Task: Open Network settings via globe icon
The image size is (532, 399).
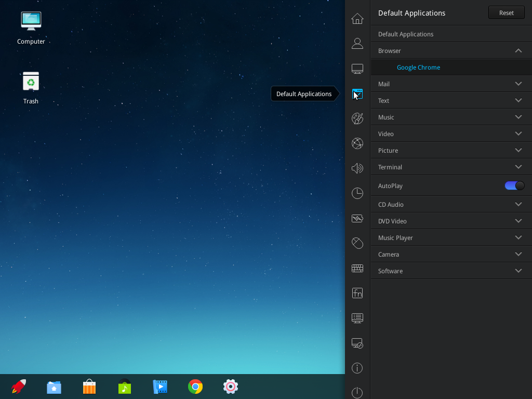Action: pyautogui.click(x=357, y=143)
